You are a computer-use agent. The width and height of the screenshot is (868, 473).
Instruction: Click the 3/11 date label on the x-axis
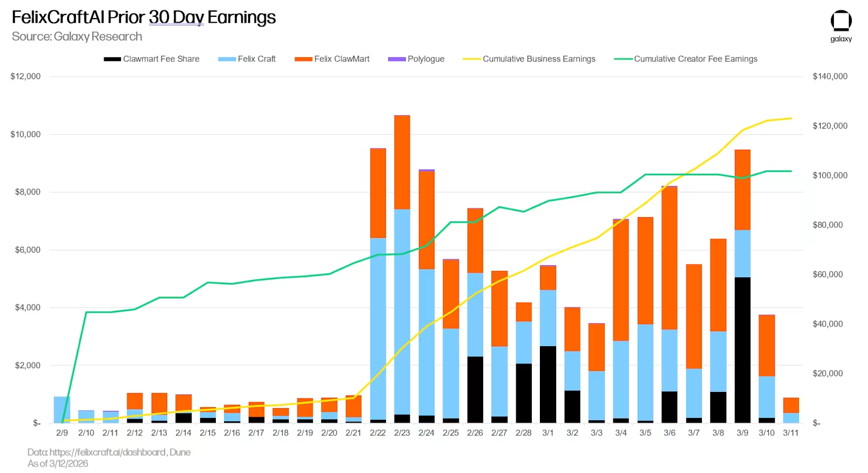(790, 433)
